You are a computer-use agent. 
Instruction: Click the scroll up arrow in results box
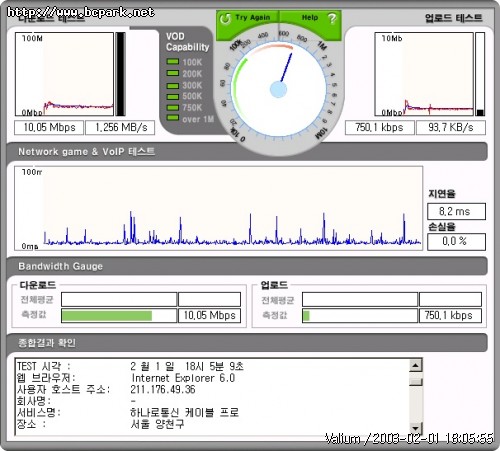coord(416,365)
